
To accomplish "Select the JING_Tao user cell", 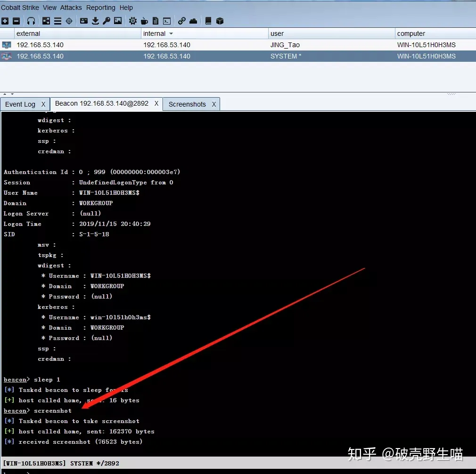I will 285,45.
